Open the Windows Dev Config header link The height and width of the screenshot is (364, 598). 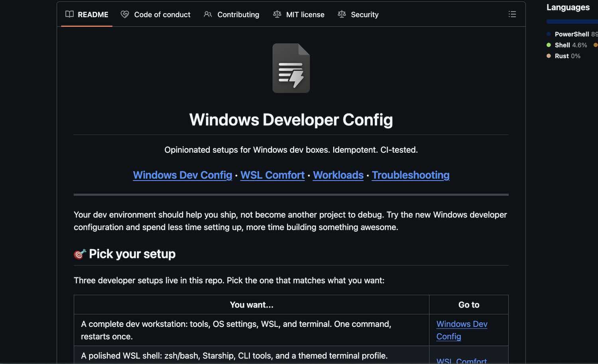click(183, 175)
